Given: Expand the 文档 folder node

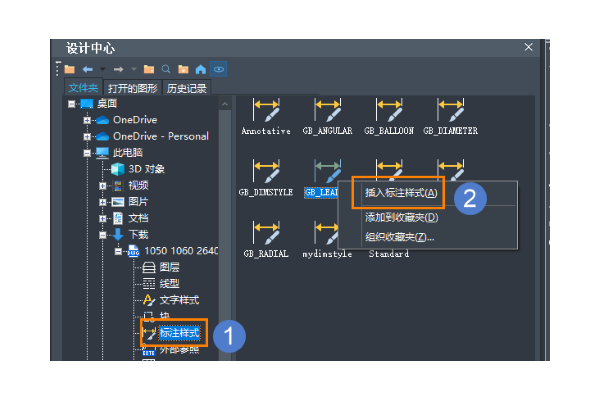Looking at the screenshot, I should pos(102,219).
